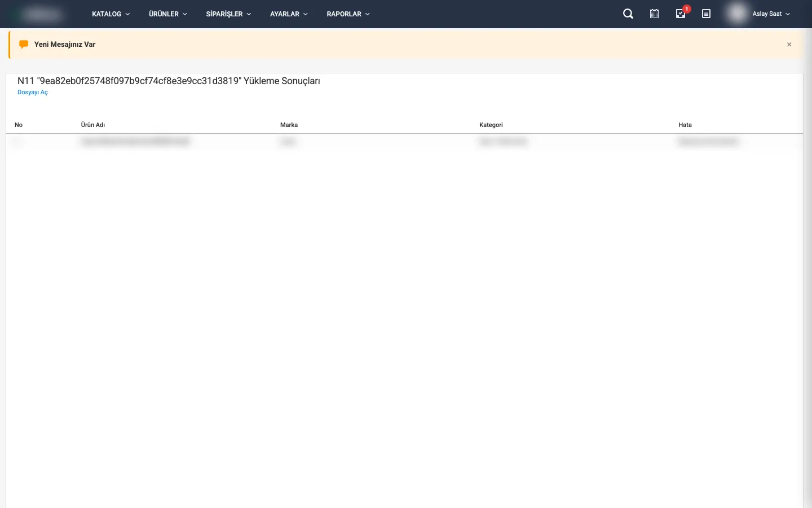Expand the RAPORLAR dropdown menu
812x508 pixels.
pyautogui.click(x=348, y=14)
